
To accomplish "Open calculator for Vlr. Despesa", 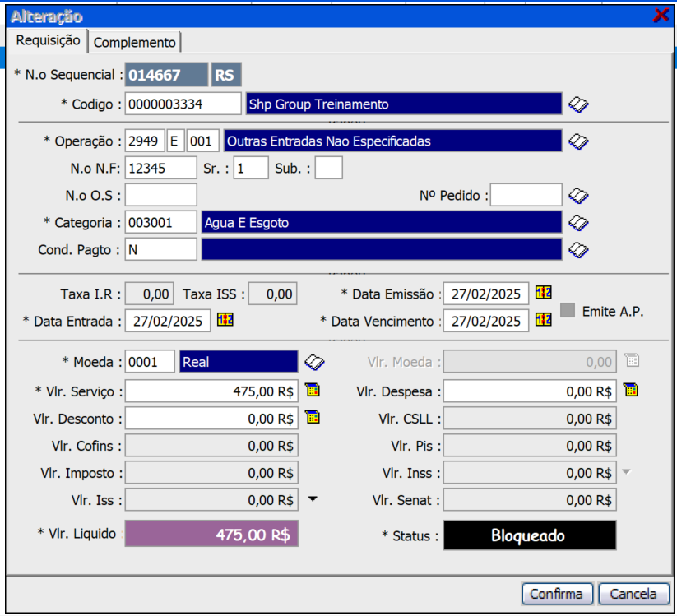I will [x=630, y=390].
